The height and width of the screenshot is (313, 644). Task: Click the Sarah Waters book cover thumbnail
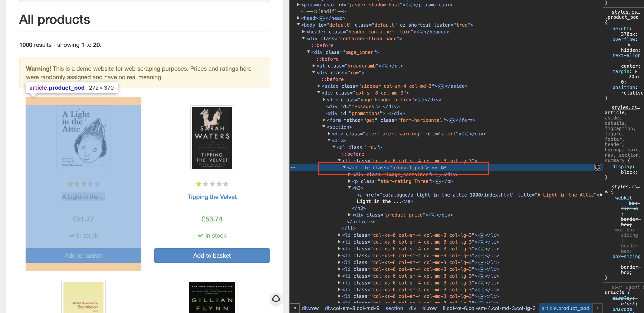tap(212, 138)
